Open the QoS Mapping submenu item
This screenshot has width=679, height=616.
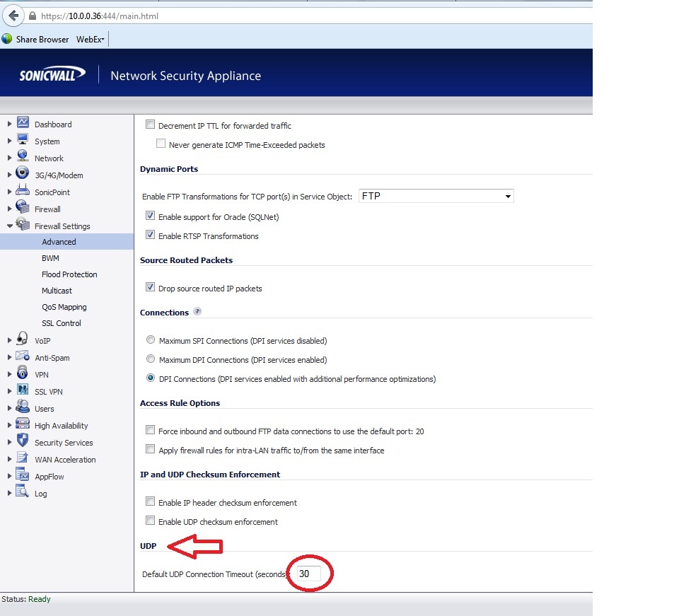[64, 307]
